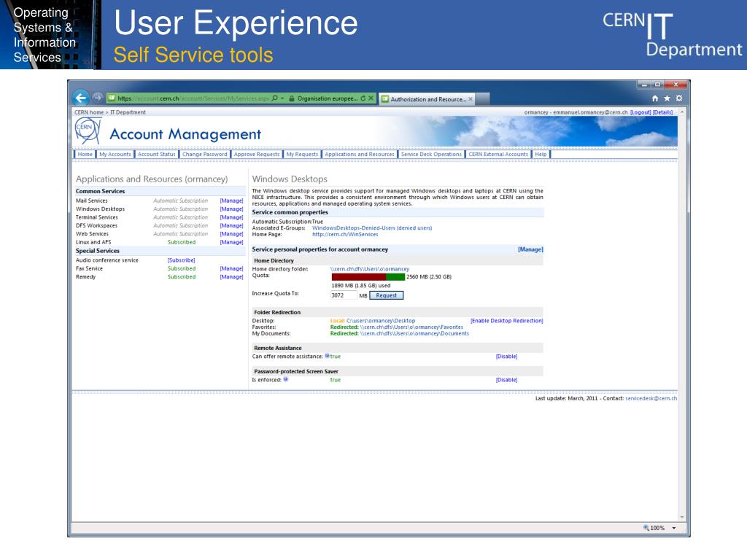Open the My Requests menu item
This screenshot has height=560, width=747.
[x=302, y=155]
